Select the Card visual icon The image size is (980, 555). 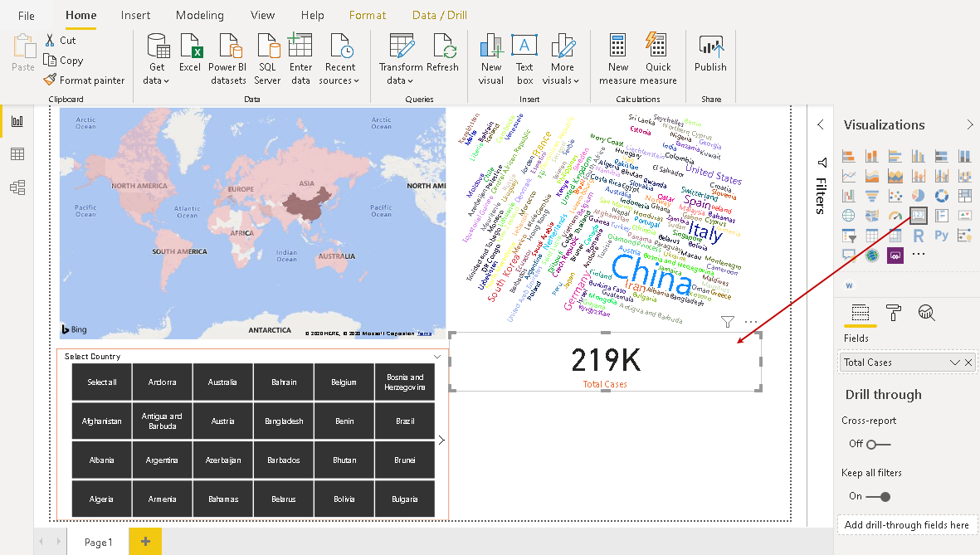pyautogui.click(x=918, y=216)
